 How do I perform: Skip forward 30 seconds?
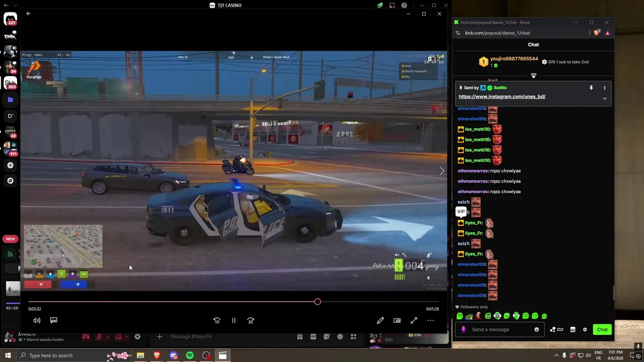(x=251, y=320)
